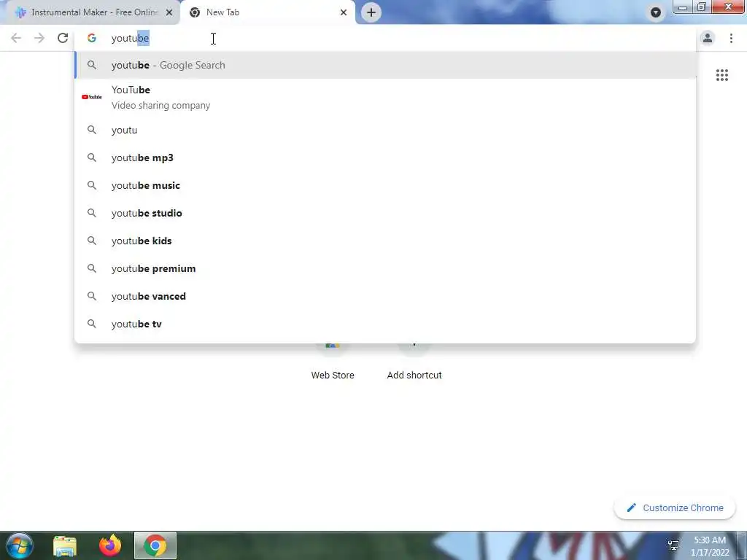Open the tab search dropdown arrow
This screenshot has height=560, width=747.
coord(656,12)
